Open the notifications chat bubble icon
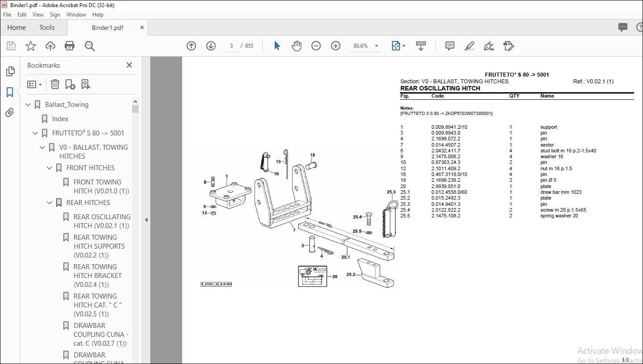The width and height of the screenshot is (643, 364). coord(623,27)
